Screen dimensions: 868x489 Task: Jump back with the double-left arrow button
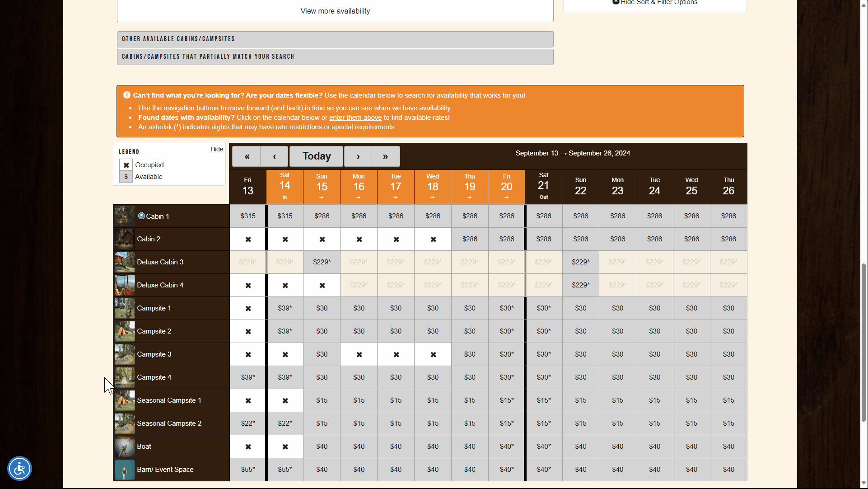(x=247, y=156)
